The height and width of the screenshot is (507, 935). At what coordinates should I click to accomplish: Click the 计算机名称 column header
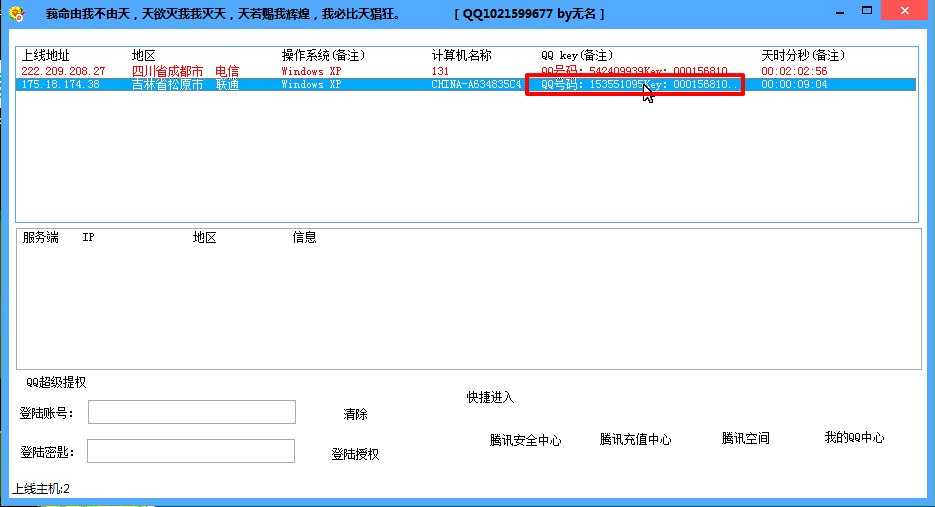pos(462,55)
